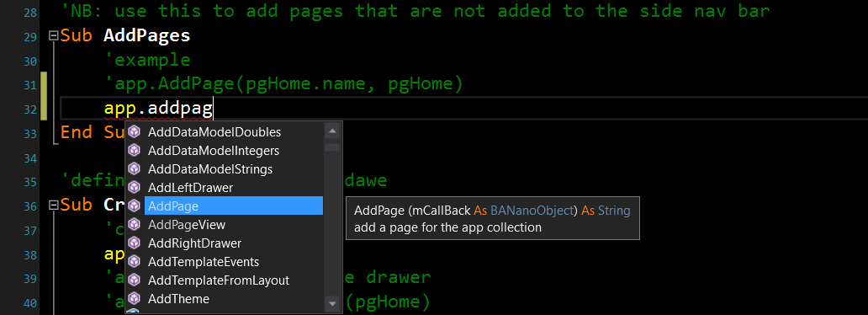
Task: Click method icon beside AddPageView
Action: [x=134, y=225]
